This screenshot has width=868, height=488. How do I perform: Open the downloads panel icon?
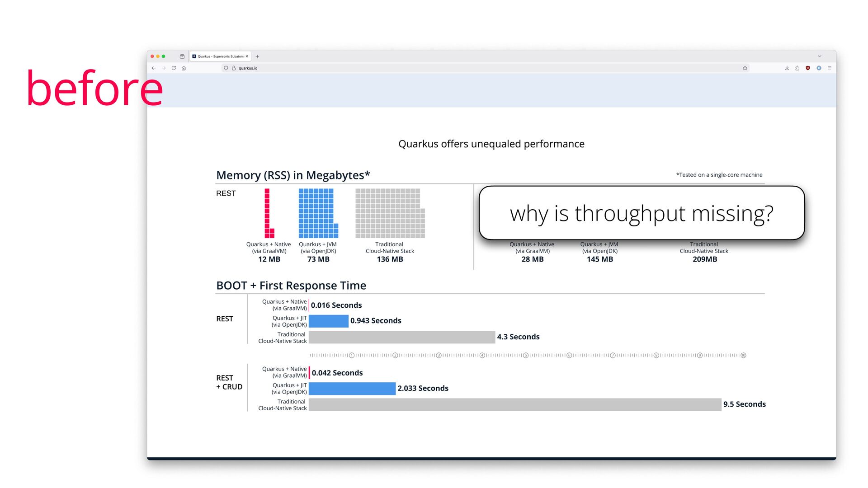787,68
